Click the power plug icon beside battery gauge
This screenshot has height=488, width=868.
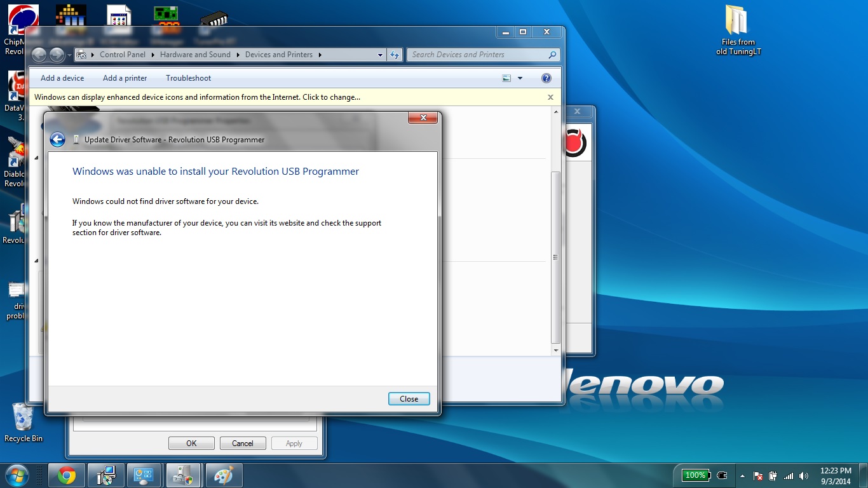pyautogui.click(x=722, y=475)
